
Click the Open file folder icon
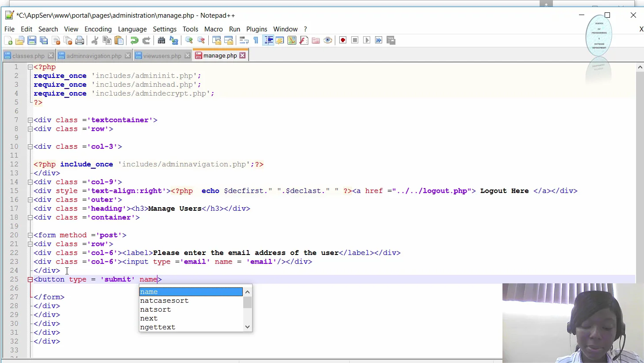pyautogui.click(x=20, y=40)
